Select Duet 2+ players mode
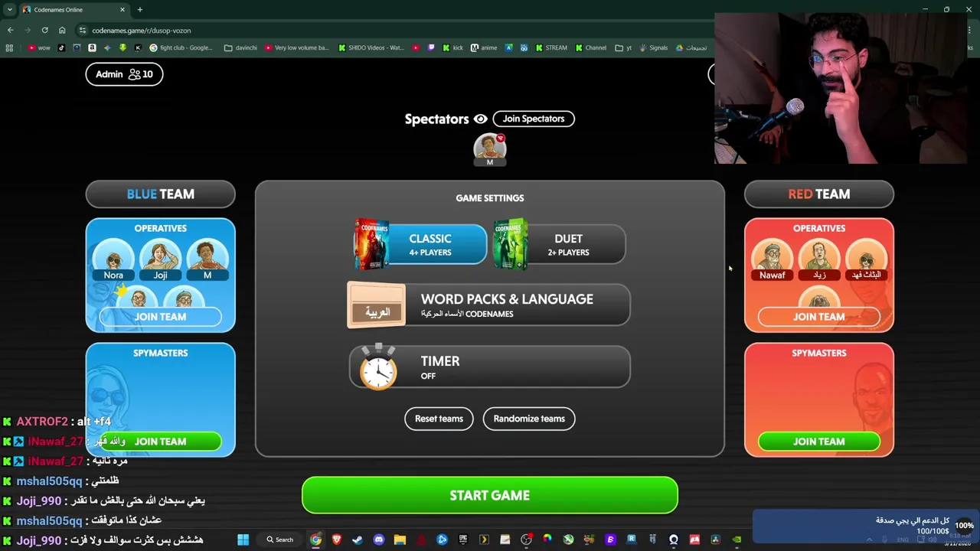 [x=560, y=244]
